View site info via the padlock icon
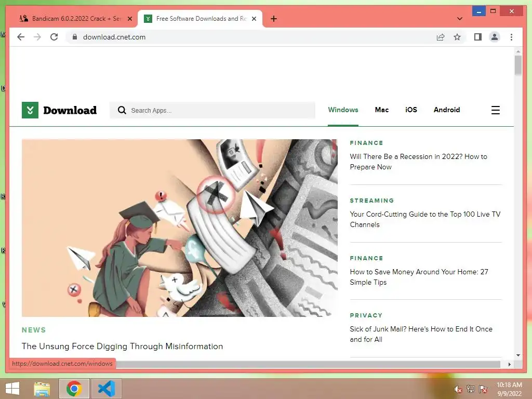Viewport: 532px width, 399px height. pos(75,37)
